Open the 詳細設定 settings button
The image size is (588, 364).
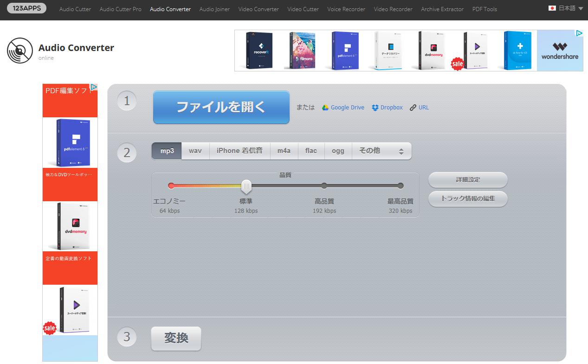468,180
